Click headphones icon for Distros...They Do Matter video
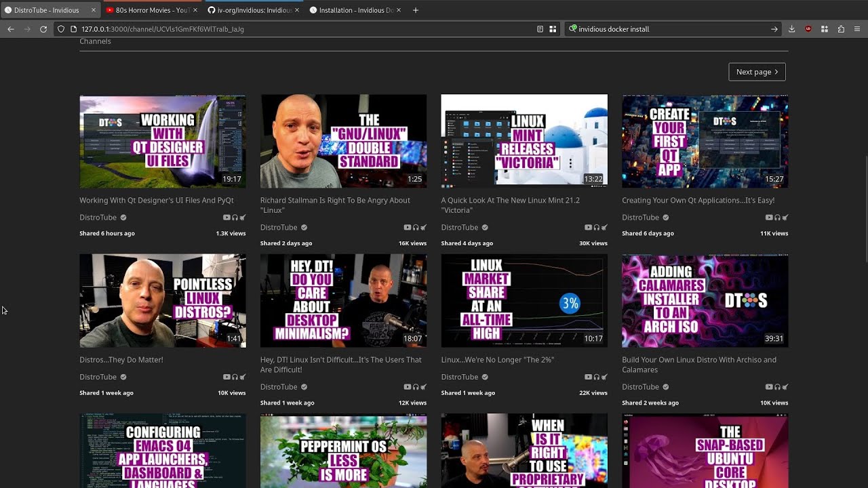 point(235,377)
